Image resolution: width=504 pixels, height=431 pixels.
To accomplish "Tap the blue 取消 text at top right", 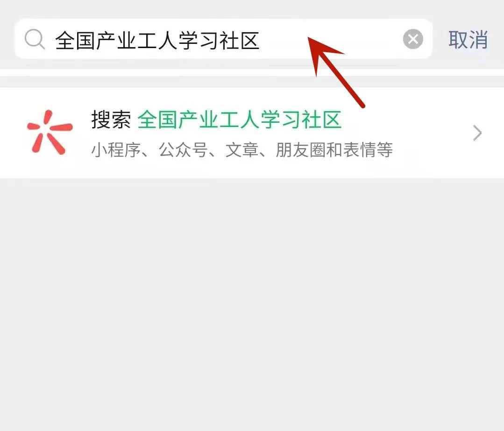I will tap(468, 40).
